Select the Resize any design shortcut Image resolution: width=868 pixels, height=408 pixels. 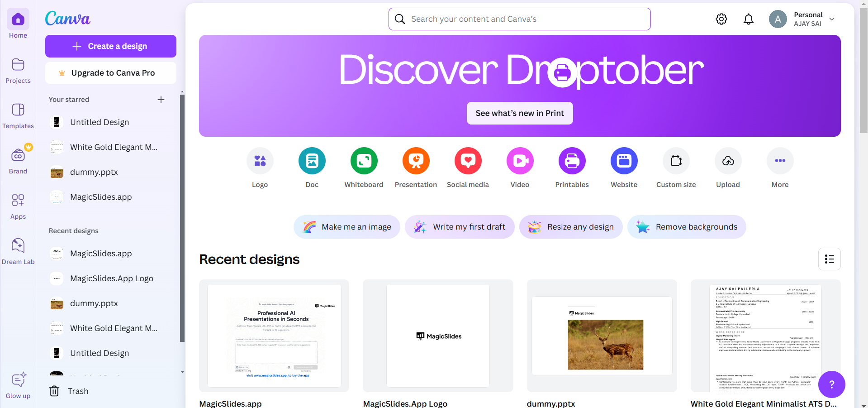point(571,227)
